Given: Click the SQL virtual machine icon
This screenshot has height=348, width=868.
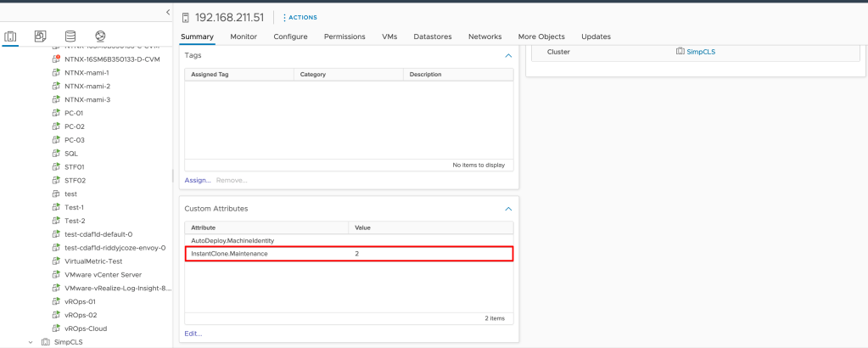Looking at the screenshot, I should (56, 154).
